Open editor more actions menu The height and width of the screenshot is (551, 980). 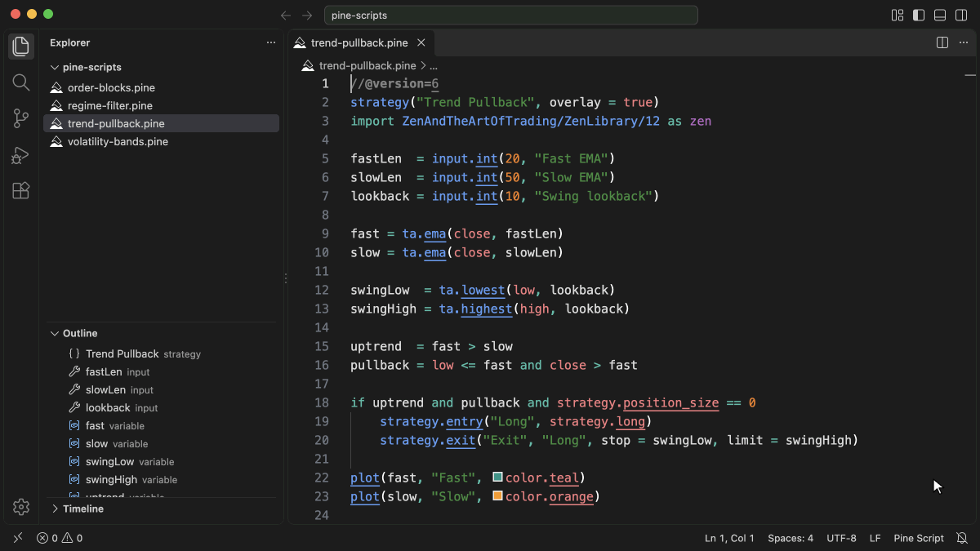964,42
